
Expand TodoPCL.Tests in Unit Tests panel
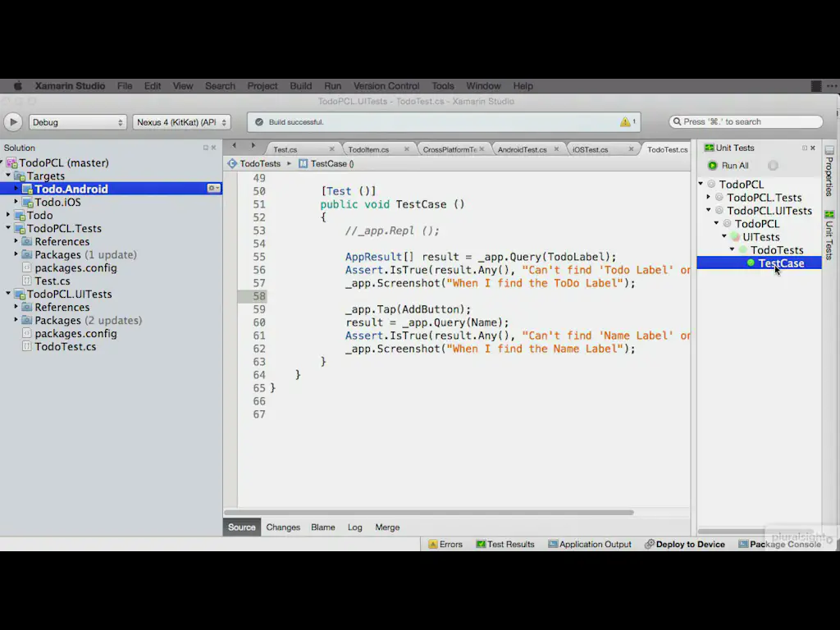coord(708,197)
